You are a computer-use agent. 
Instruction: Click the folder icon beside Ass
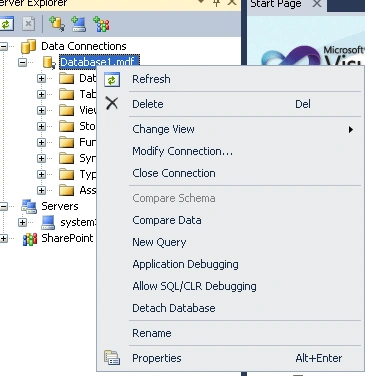tap(66, 190)
